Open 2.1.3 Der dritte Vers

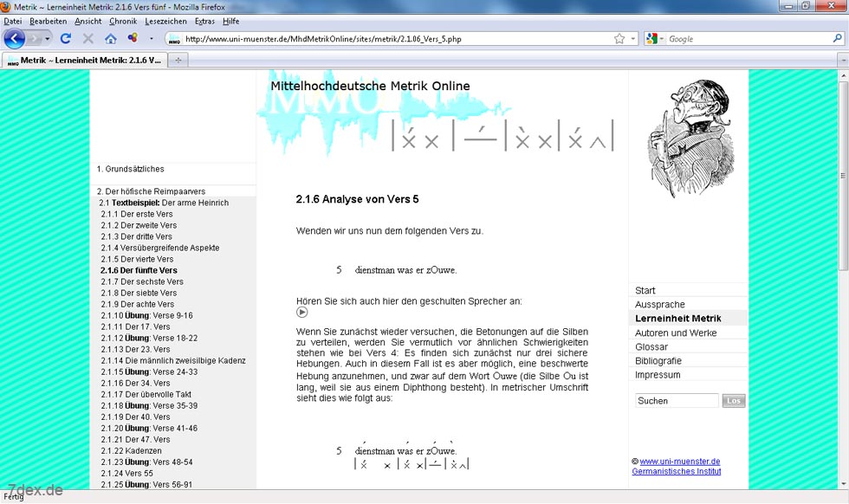tap(137, 236)
